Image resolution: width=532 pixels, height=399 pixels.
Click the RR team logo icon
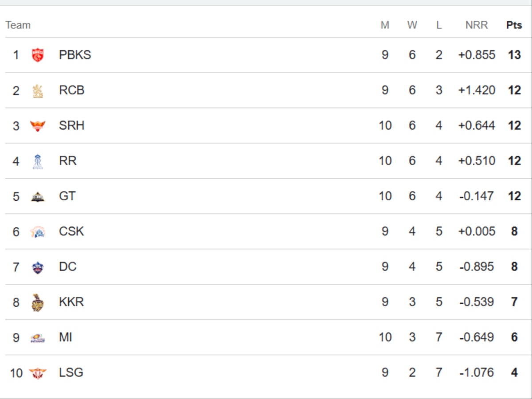coord(38,161)
